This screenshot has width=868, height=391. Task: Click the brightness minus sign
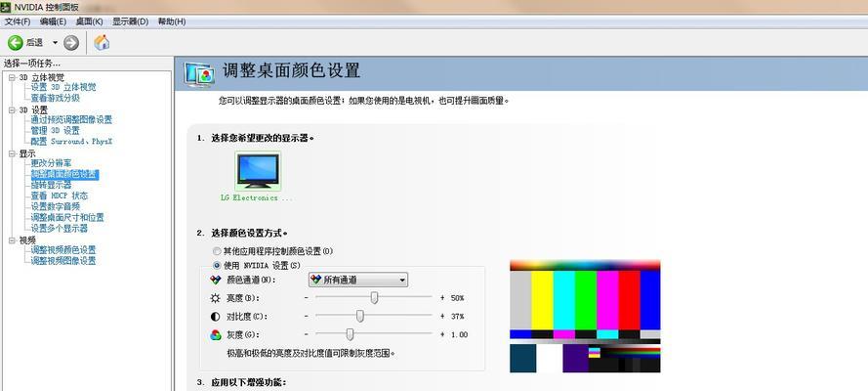pos(307,298)
